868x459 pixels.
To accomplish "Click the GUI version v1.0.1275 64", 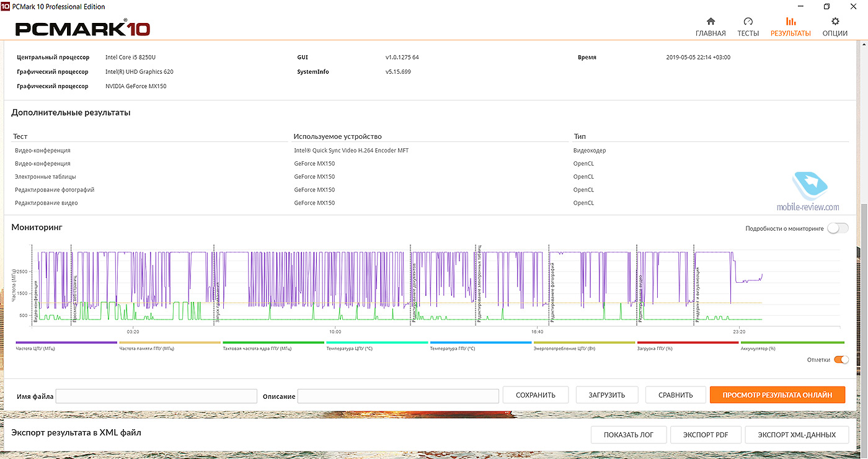I will (402, 57).
